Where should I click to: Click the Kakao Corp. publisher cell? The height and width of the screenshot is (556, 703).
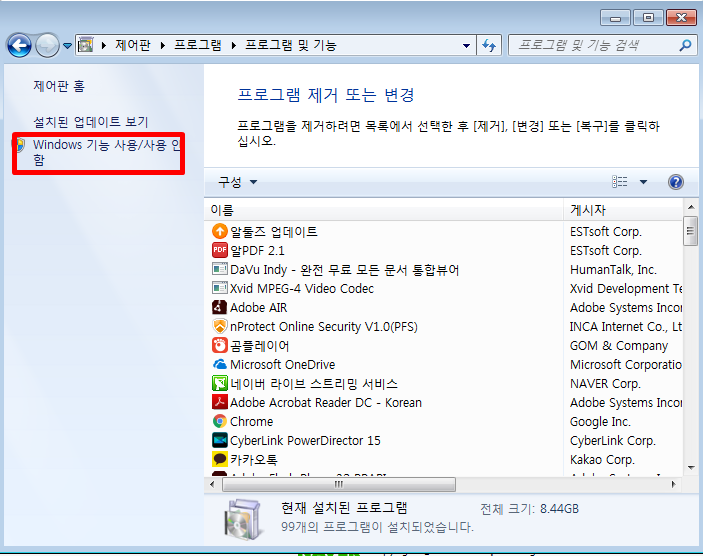pos(602,460)
